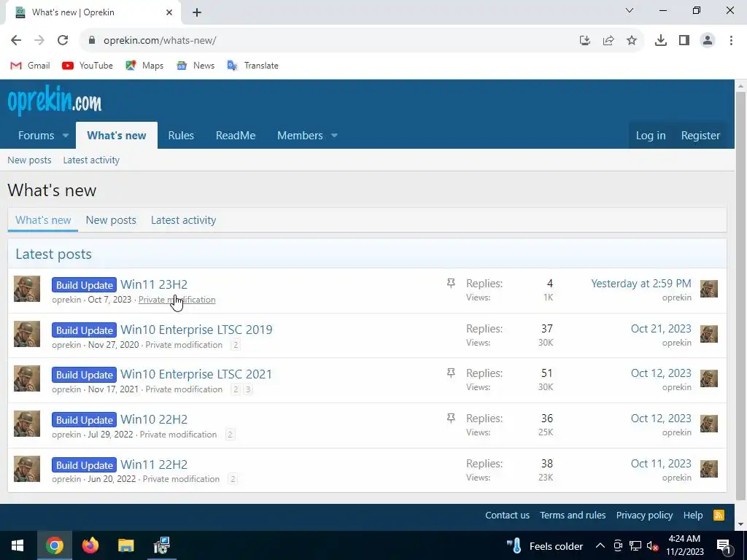The image size is (747, 560).
Task: Bookmark this page with the star icon
Action: click(631, 41)
